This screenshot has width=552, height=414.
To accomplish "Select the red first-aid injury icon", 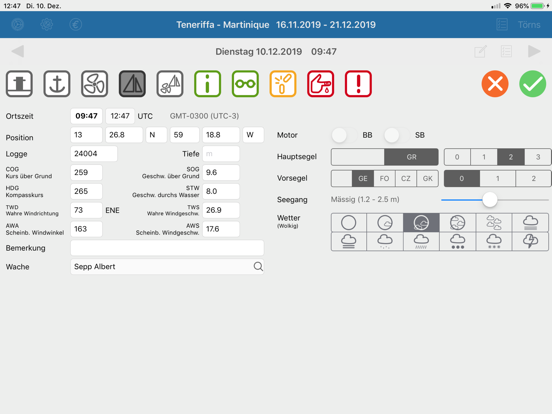I will click(x=320, y=84).
